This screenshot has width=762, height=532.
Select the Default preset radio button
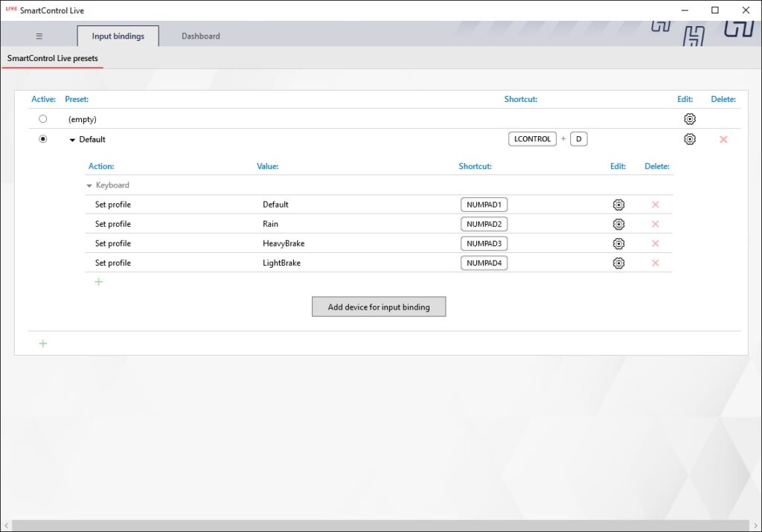click(x=43, y=139)
